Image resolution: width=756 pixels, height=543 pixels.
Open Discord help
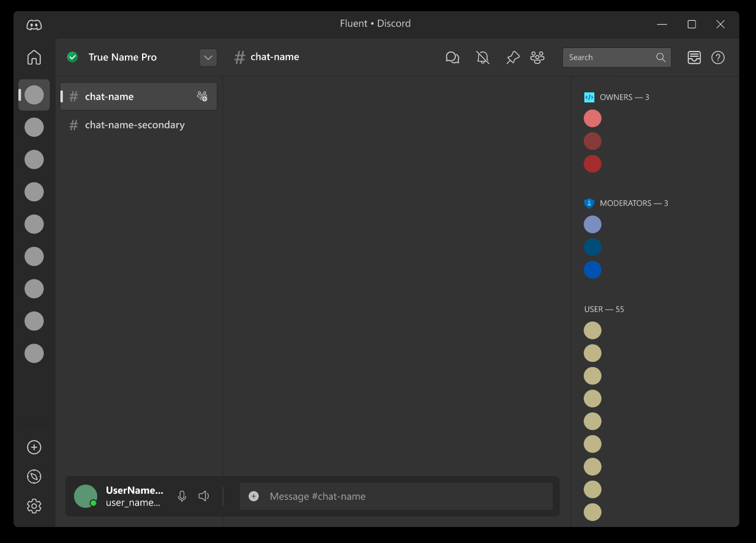(718, 57)
